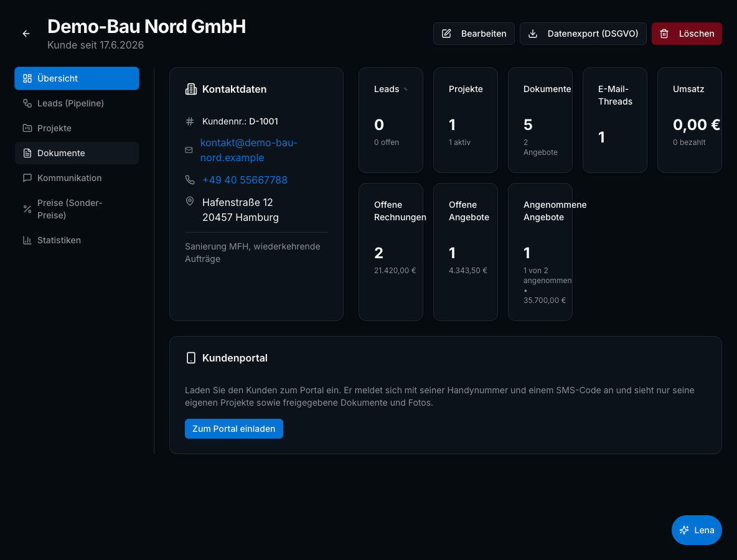This screenshot has height=560, width=737.
Task: Click the Statistiken bar chart icon
Action: coord(27,240)
